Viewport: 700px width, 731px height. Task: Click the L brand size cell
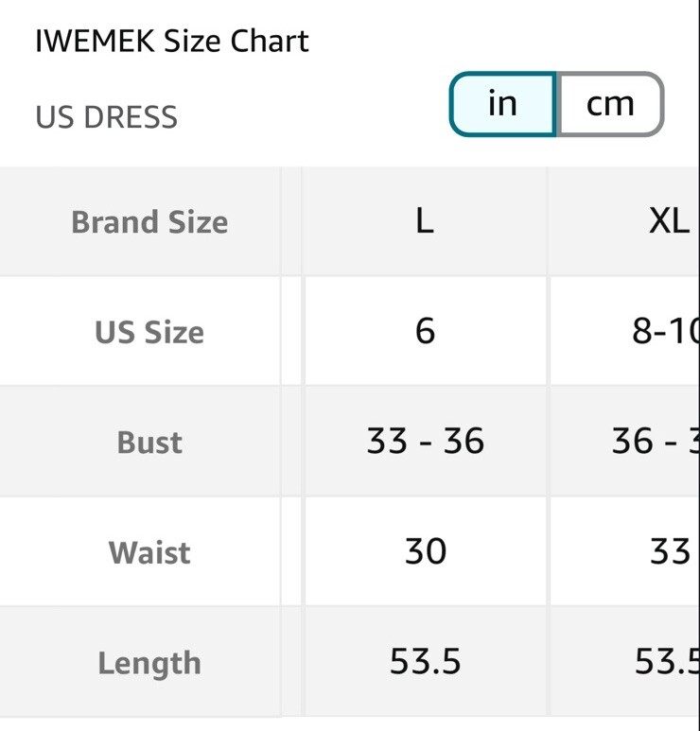[x=426, y=221]
